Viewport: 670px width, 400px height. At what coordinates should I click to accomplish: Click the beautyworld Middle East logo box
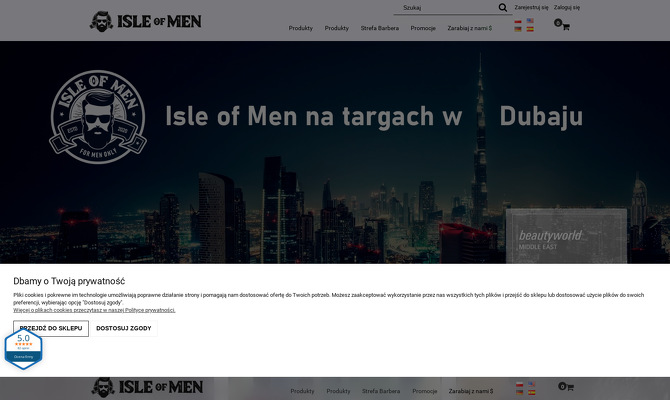566,236
